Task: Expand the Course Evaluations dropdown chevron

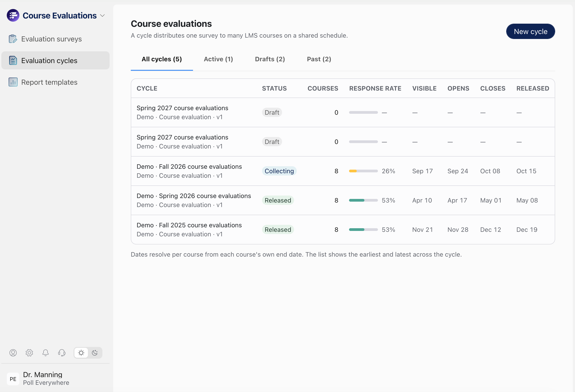Action: [x=102, y=16]
